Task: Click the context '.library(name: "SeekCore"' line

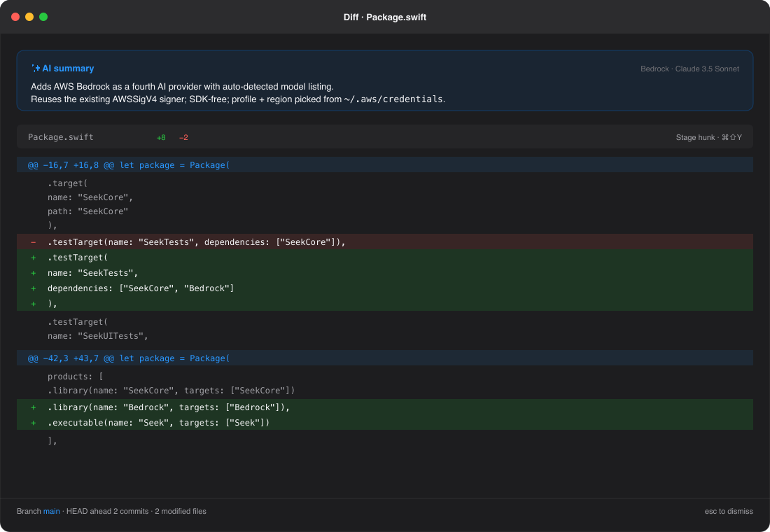Action: pyautogui.click(x=171, y=391)
